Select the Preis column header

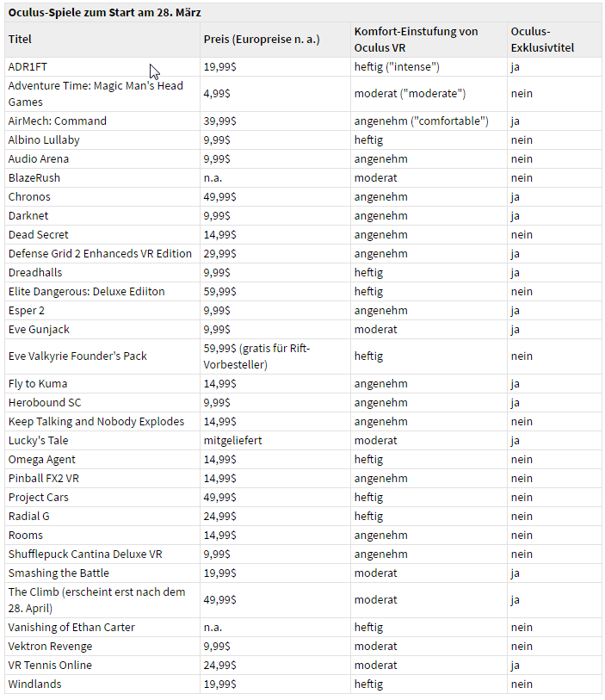[x=262, y=40]
